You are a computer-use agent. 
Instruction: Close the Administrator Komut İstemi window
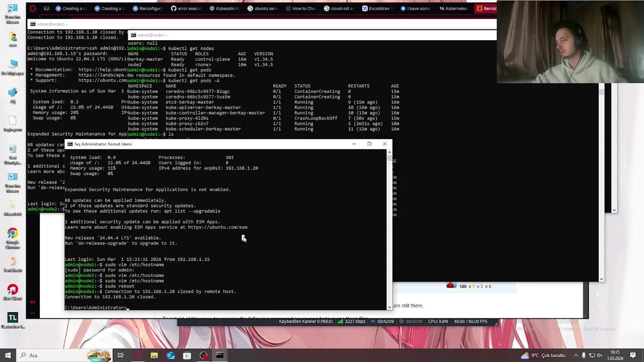[x=385, y=144]
